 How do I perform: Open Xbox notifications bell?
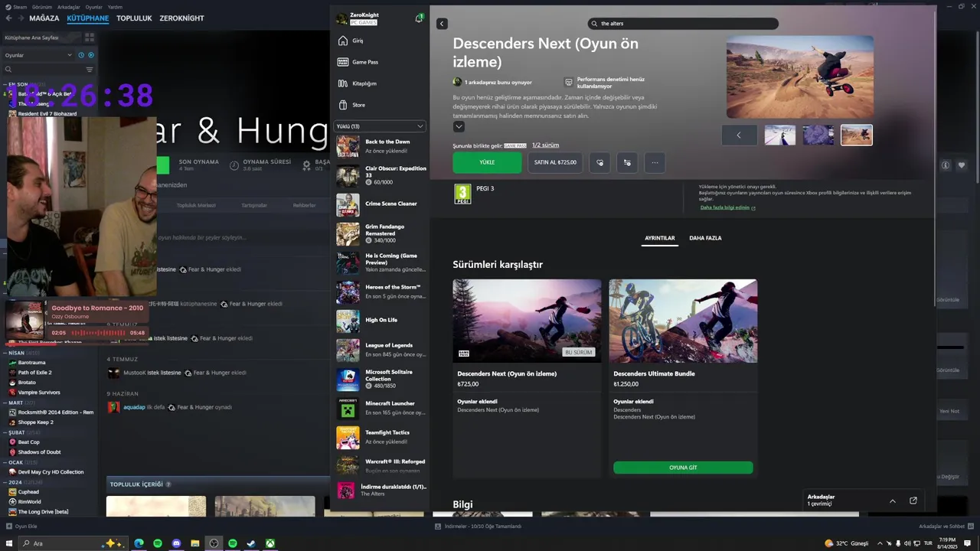tap(419, 18)
